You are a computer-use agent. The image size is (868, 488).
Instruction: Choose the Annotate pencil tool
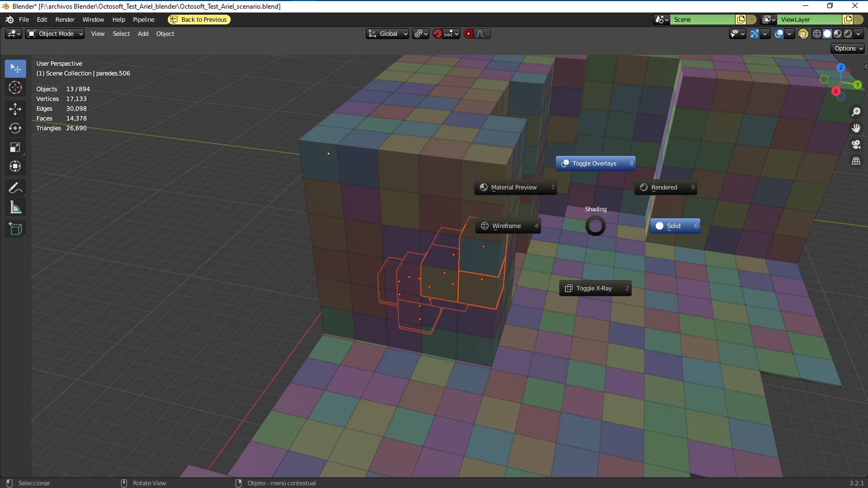15,188
